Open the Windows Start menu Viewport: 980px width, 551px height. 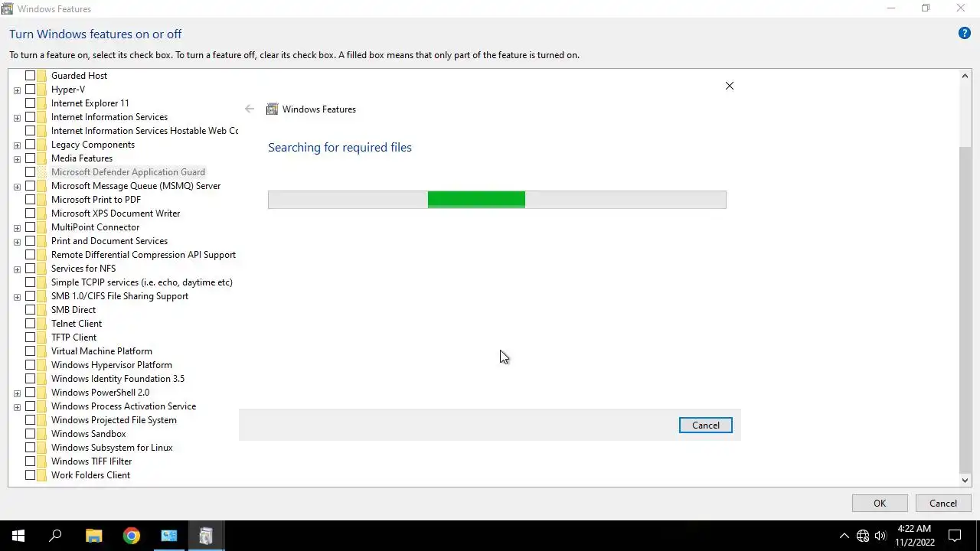click(x=18, y=536)
